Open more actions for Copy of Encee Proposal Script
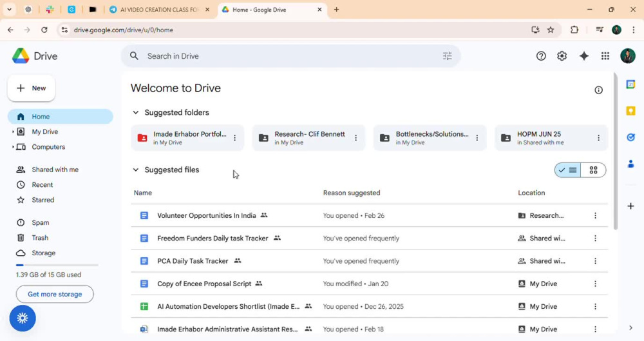The image size is (644, 341). point(595,284)
